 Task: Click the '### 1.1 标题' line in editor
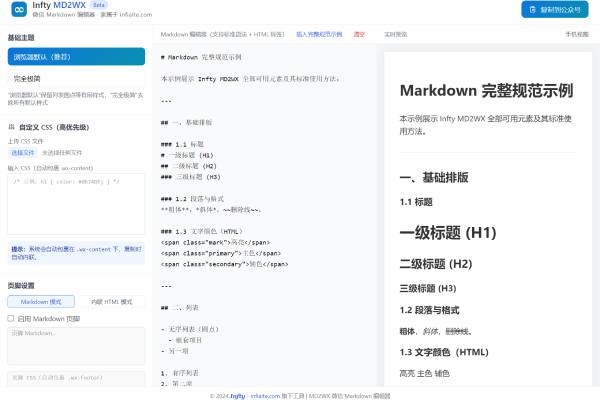click(183, 144)
